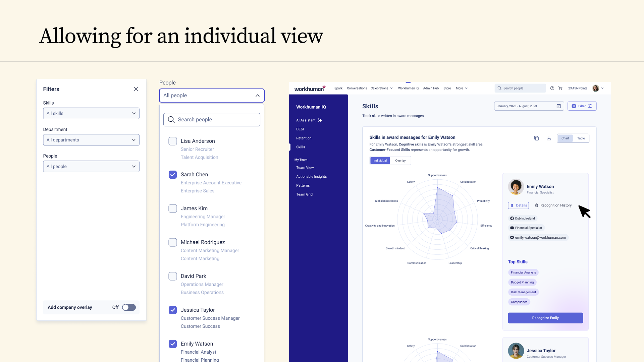Click the Workhuman logo
Image resolution: width=644 pixels, height=362 pixels.
pyautogui.click(x=310, y=88)
